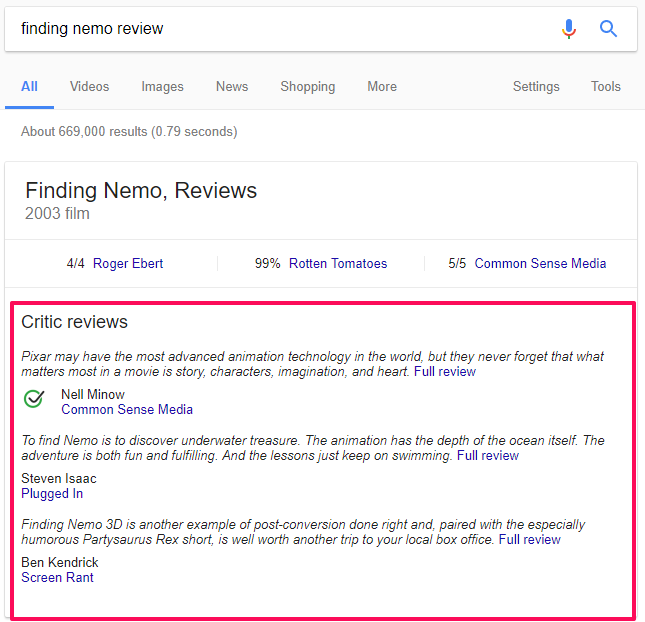Open the Roger Ebert review link
Viewport: 645px width, 622px height.
point(128,263)
